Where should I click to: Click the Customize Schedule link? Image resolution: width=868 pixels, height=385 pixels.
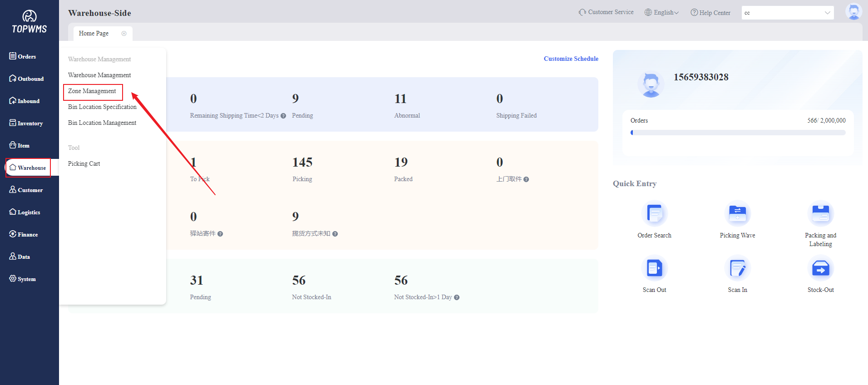click(571, 59)
